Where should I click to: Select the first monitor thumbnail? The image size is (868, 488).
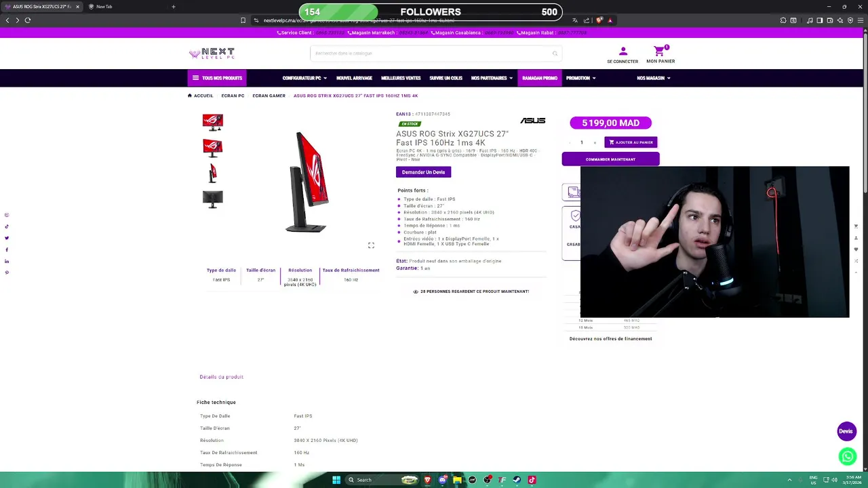coord(212,122)
